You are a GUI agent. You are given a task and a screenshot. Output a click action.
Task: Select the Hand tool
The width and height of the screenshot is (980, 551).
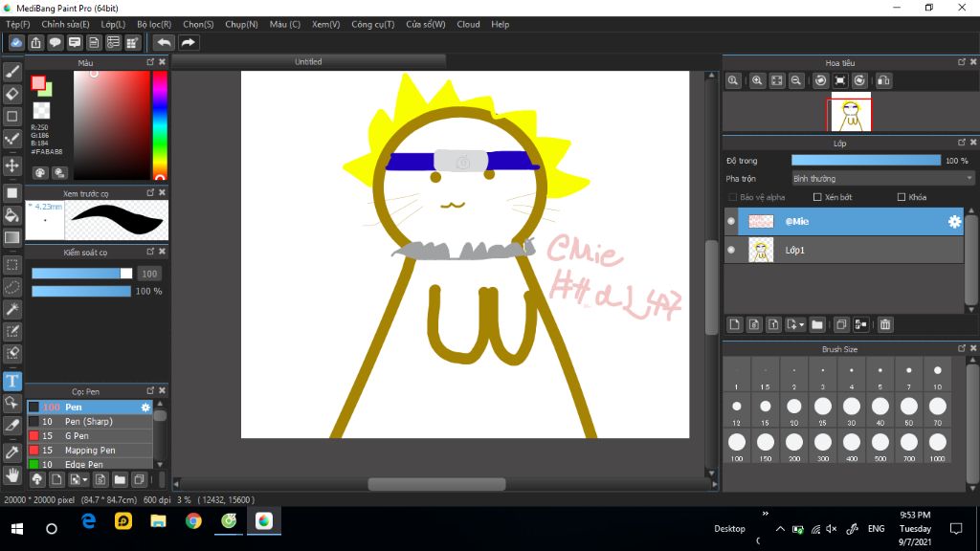[x=11, y=475]
